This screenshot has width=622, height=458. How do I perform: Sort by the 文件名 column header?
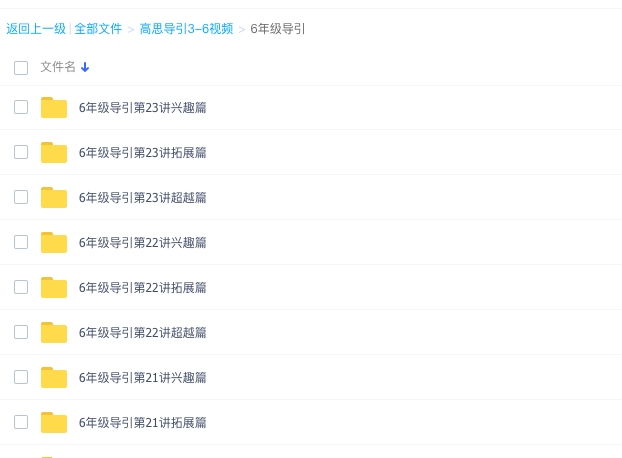click(58, 67)
